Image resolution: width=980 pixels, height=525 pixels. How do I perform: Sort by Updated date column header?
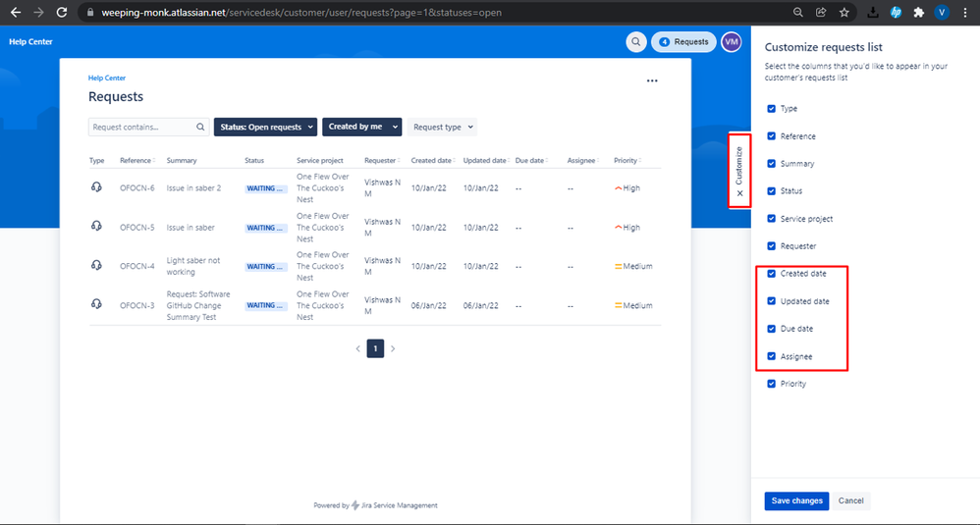[x=486, y=160]
